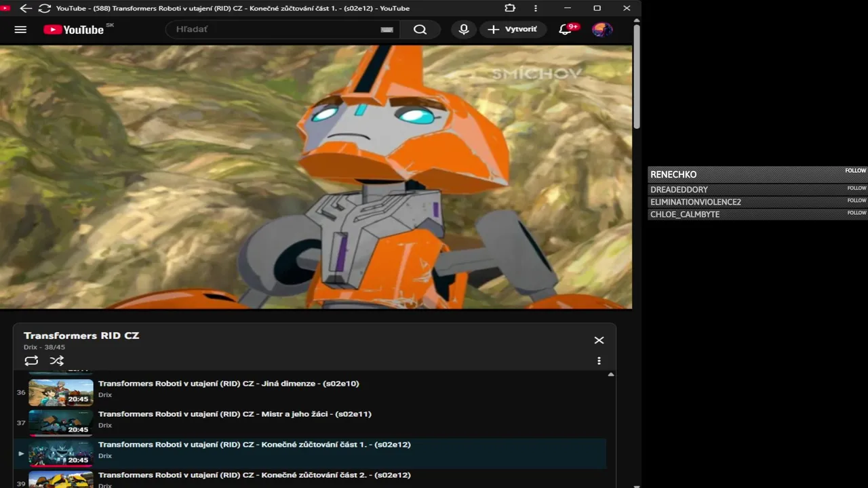
Task: Follow CHLOE_CALMBYTE
Action: tap(856, 213)
